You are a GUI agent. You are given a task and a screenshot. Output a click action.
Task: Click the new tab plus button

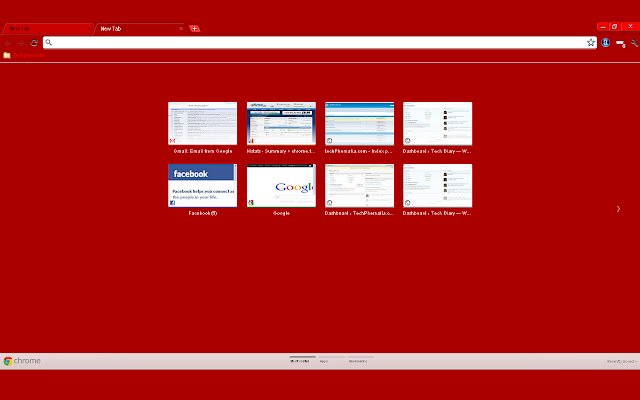(x=195, y=29)
